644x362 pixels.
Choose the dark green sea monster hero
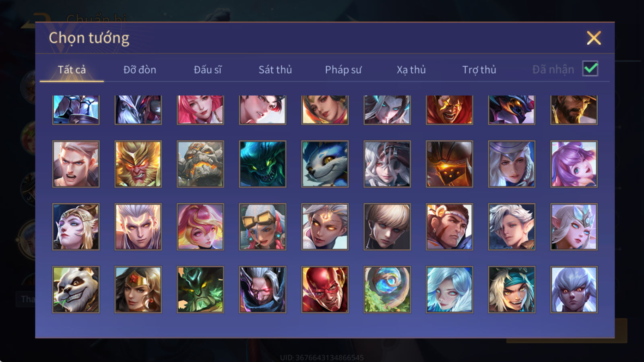262,164
